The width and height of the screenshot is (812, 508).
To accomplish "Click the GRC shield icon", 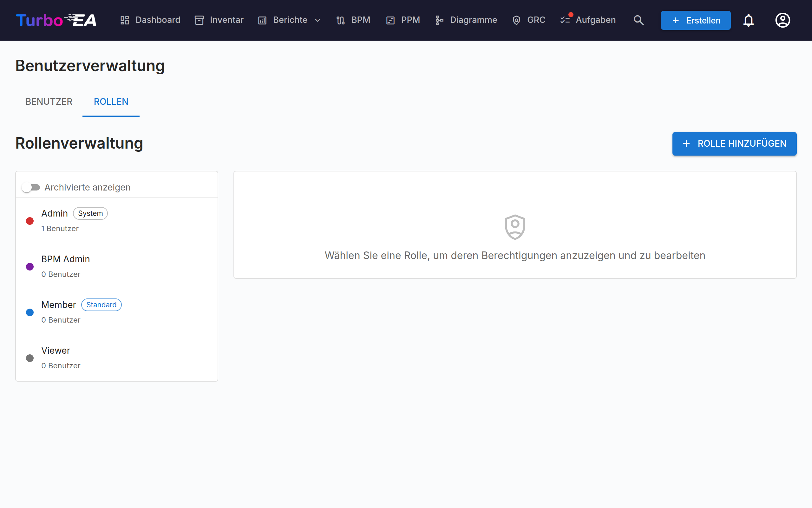I will tap(516, 20).
